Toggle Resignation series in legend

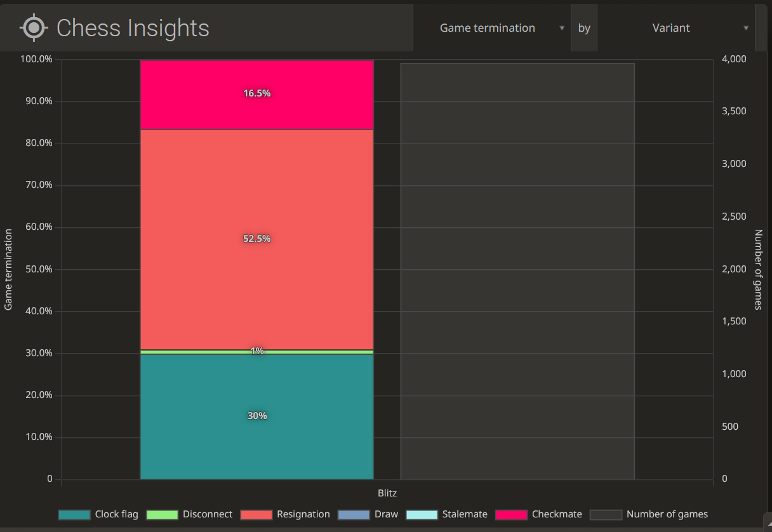(x=285, y=514)
